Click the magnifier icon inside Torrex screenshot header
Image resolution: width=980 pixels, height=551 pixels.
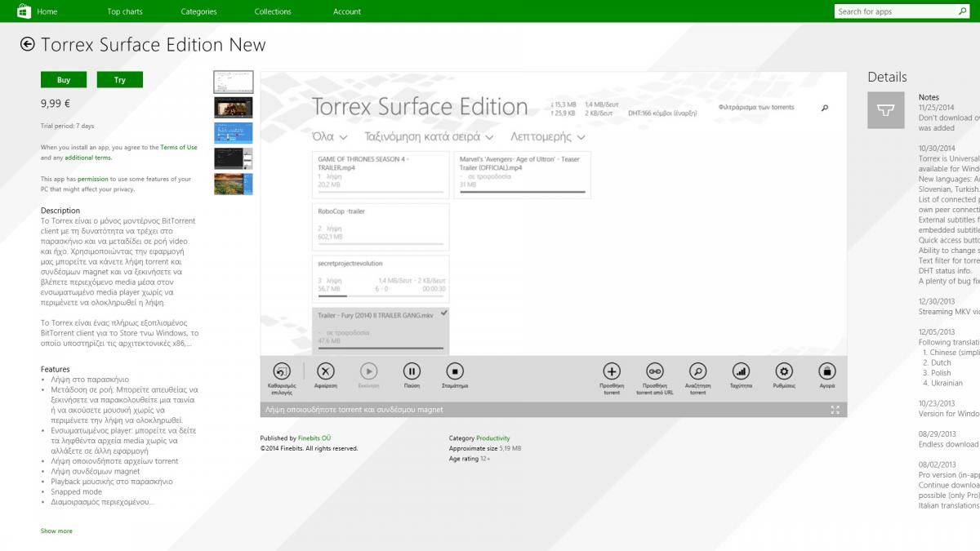click(x=825, y=108)
